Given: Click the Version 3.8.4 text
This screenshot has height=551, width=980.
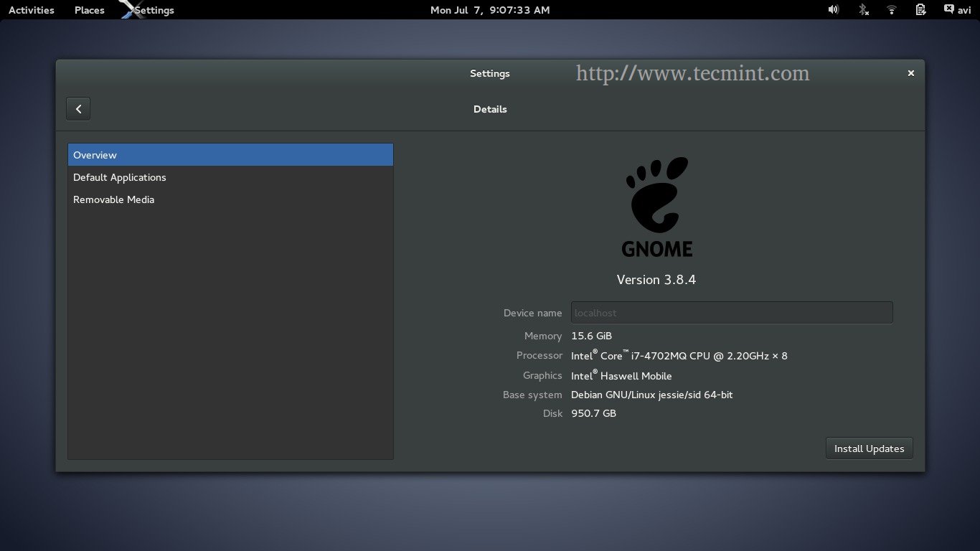Looking at the screenshot, I should point(656,280).
